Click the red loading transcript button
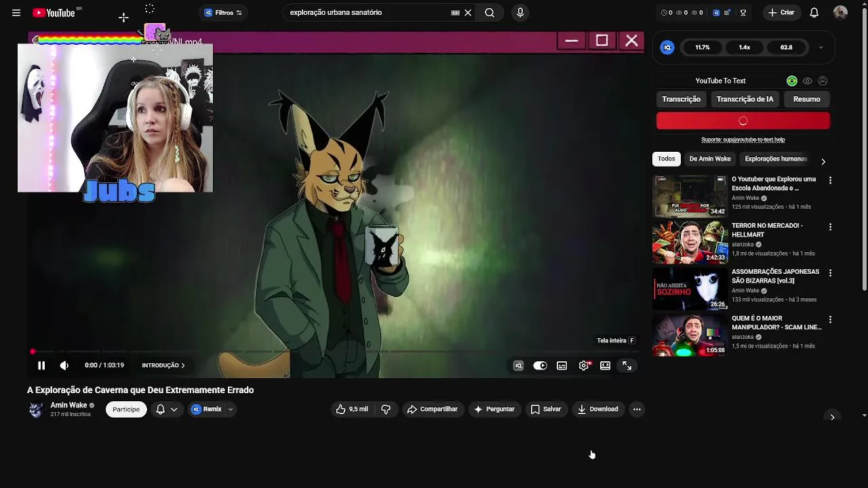This screenshot has width=868, height=488. point(743,121)
